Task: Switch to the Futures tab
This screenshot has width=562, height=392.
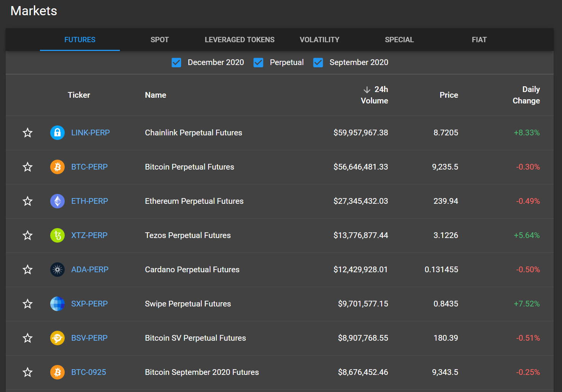Action: [80, 40]
